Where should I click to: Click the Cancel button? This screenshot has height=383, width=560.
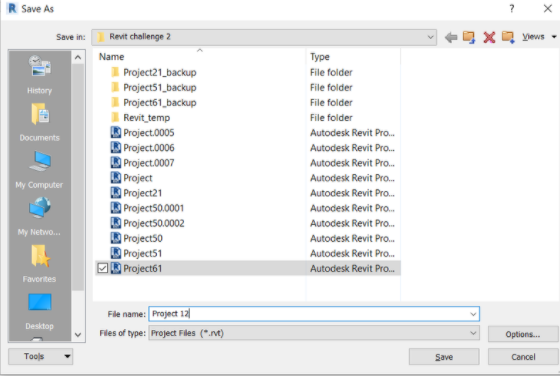click(x=523, y=357)
